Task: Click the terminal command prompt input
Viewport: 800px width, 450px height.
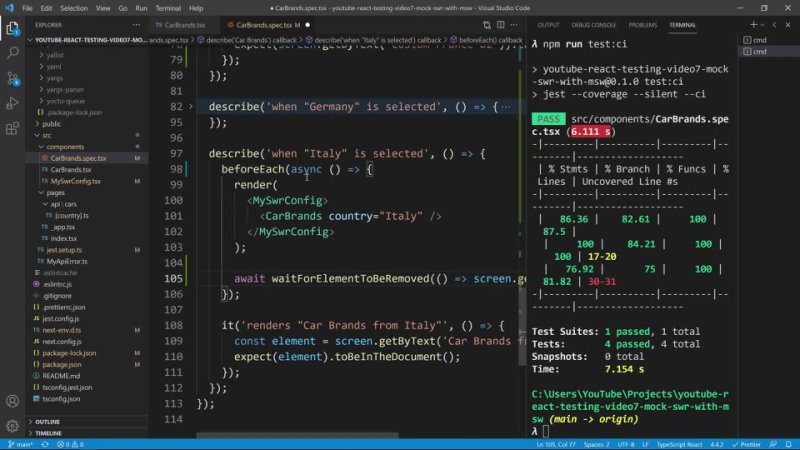Action: (x=546, y=432)
